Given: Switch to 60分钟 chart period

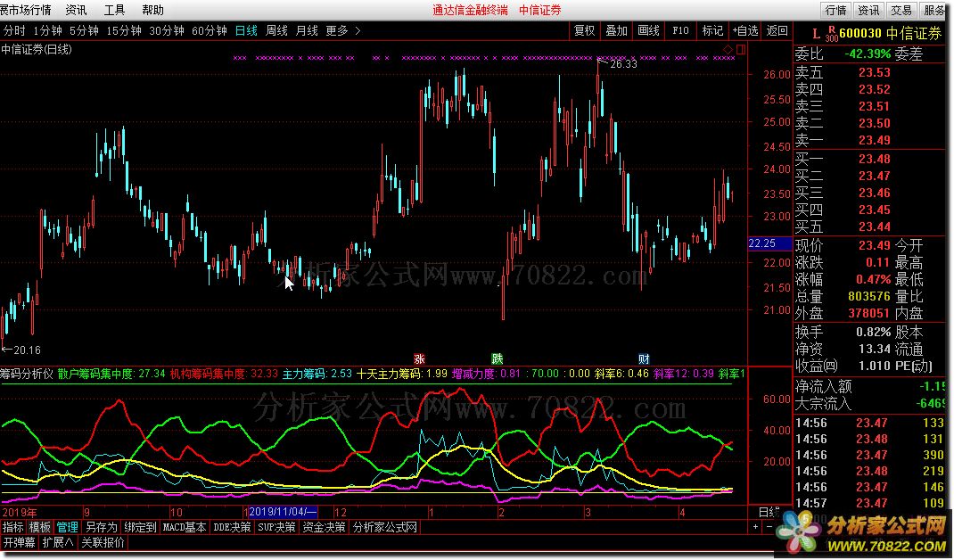Looking at the screenshot, I should pos(209,30).
